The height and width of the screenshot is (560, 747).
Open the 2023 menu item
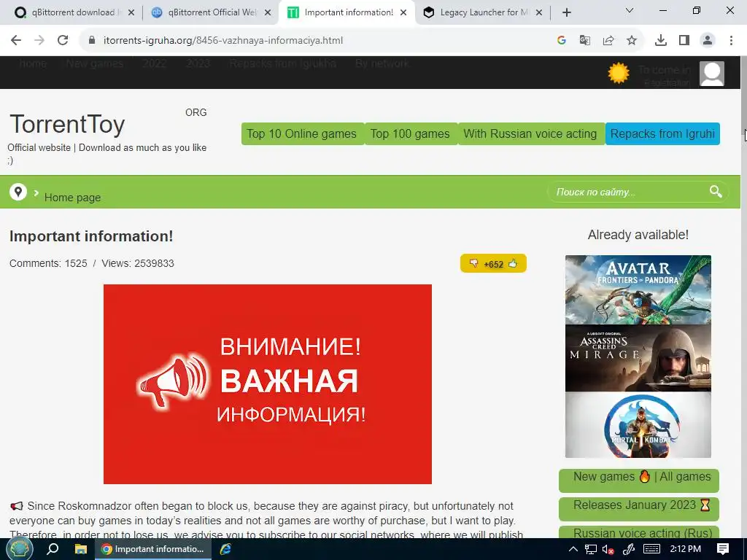pos(198,63)
